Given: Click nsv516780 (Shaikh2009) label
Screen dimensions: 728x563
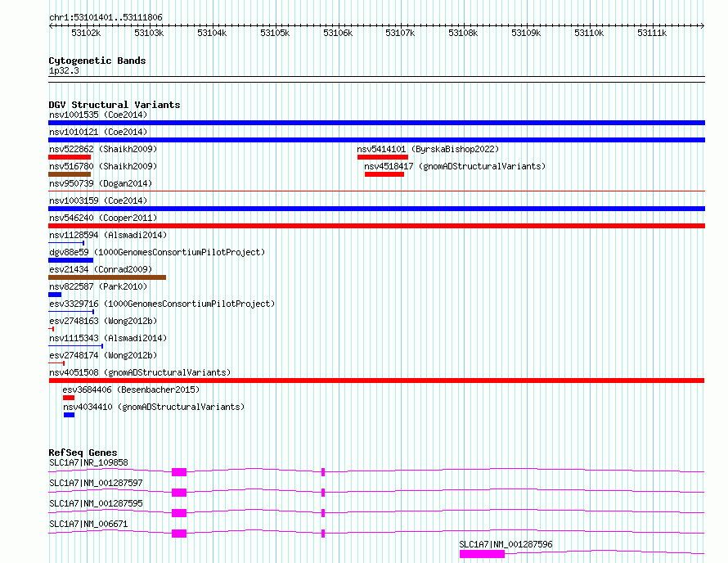Looking at the screenshot, I should (103, 166).
